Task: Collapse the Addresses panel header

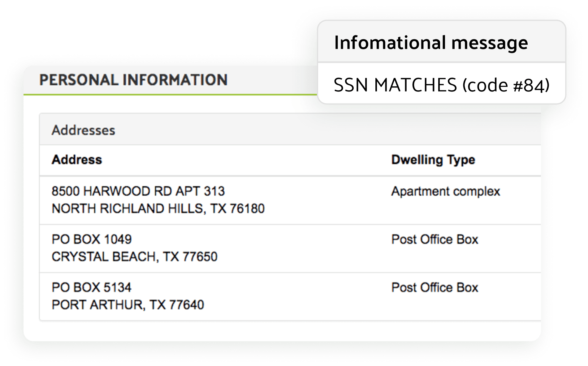Action: click(83, 130)
